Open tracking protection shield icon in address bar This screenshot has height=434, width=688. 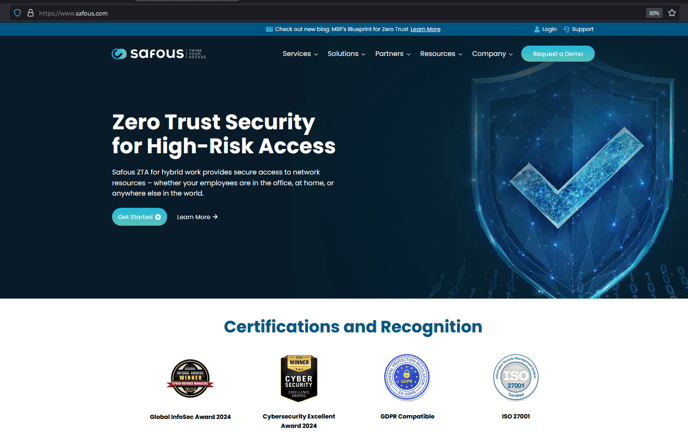[x=18, y=13]
